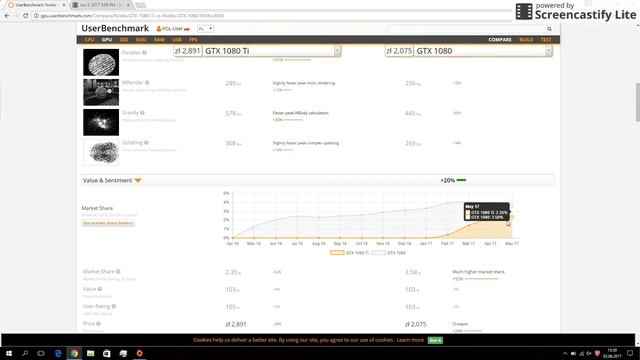Click the zł 2,891 price in Price row

tap(236, 324)
